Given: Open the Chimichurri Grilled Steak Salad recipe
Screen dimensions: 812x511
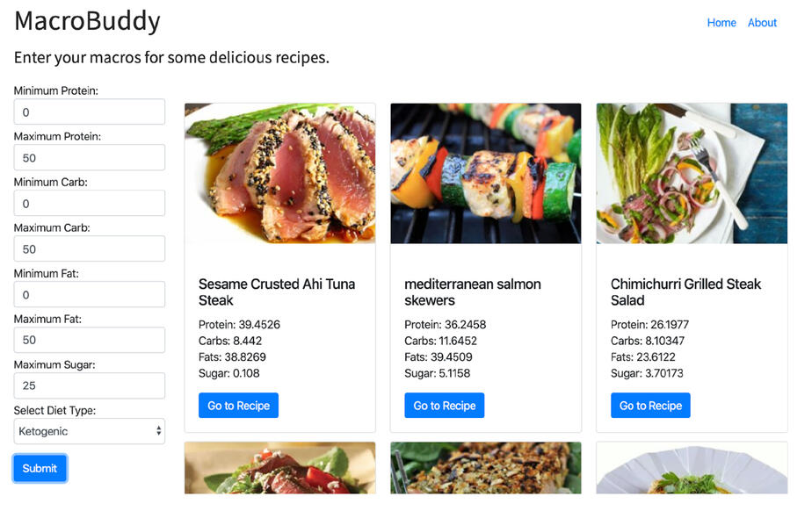Looking at the screenshot, I should 650,406.
